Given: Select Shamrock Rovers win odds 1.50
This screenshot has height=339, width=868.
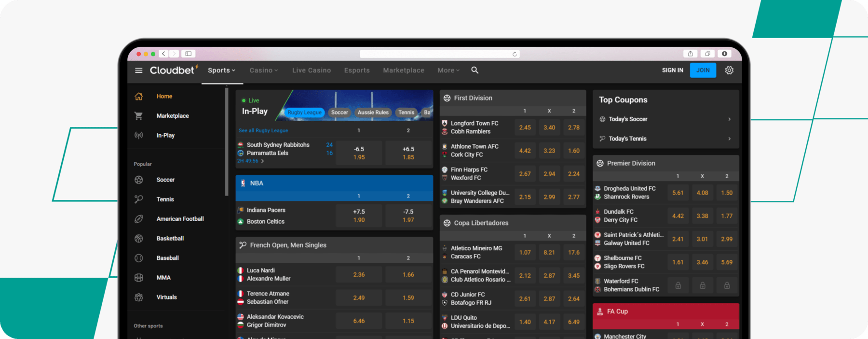Looking at the screenshot, I should [727, 193].
